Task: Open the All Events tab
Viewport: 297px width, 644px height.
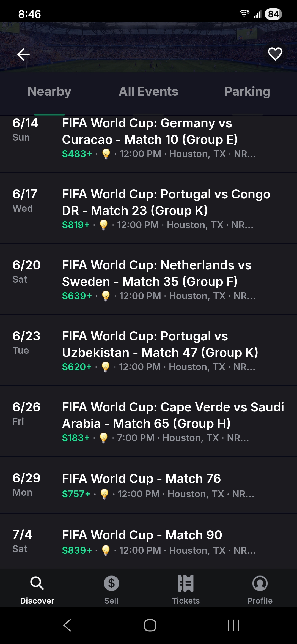Action: tap(148, 92)
